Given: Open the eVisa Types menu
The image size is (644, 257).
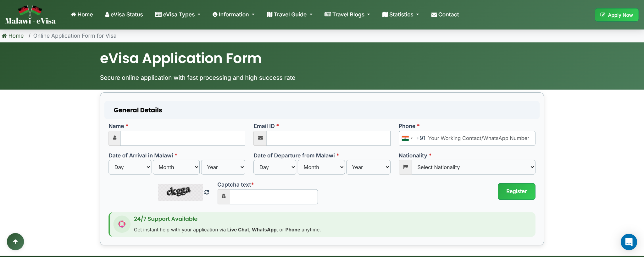Looking at the screenshot, I should (178, 14).
